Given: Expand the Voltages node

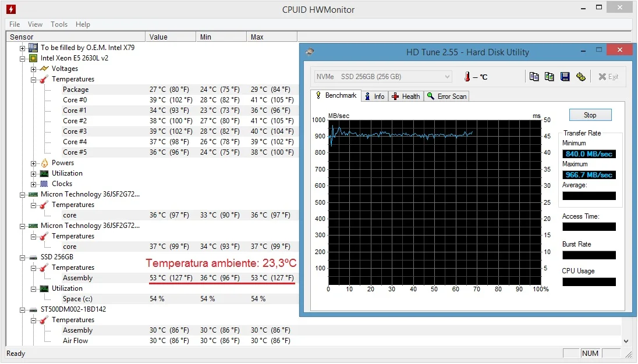Looking at the screenshot, I should 33,69.
